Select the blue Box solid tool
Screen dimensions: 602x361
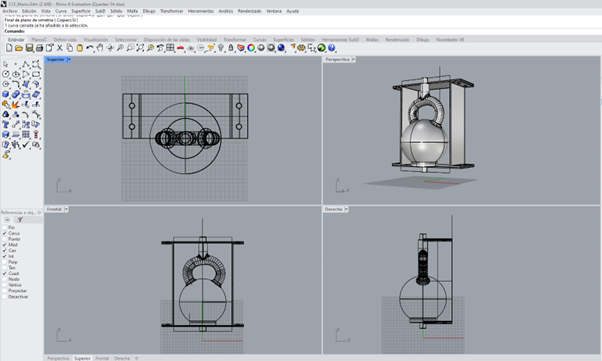6,94
